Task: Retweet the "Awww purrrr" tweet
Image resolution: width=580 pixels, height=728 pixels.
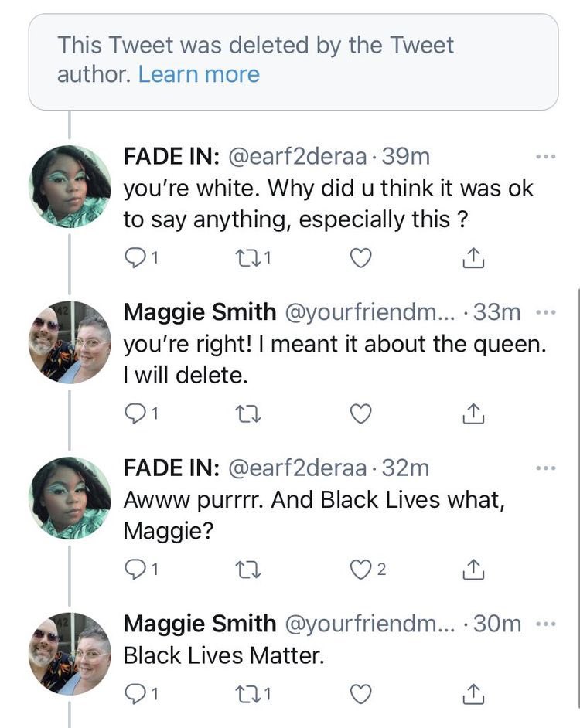Action: point(248,570)
